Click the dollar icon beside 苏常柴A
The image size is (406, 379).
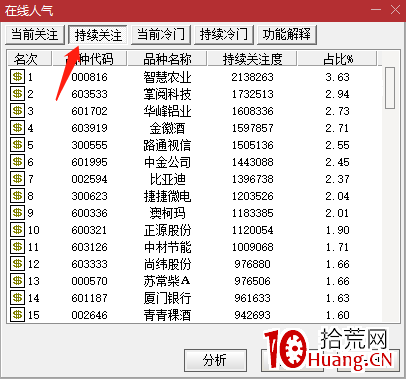pyautogui.click(x=17, y=281)
